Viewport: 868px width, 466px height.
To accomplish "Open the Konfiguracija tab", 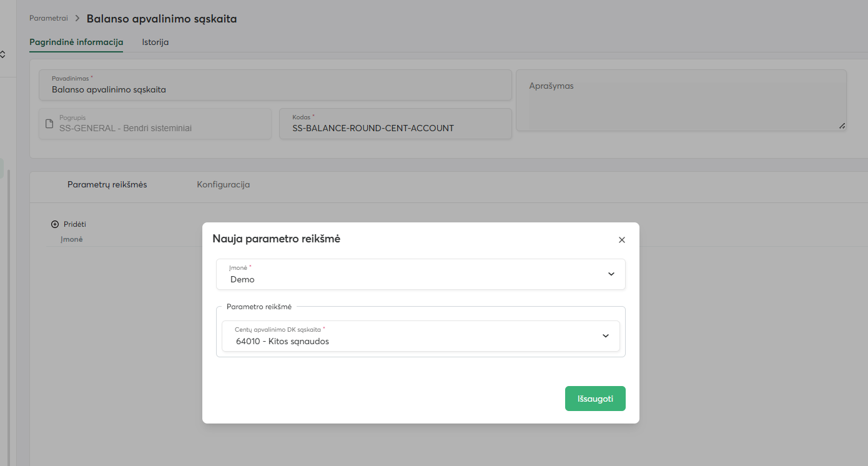I will coord(224,185).
